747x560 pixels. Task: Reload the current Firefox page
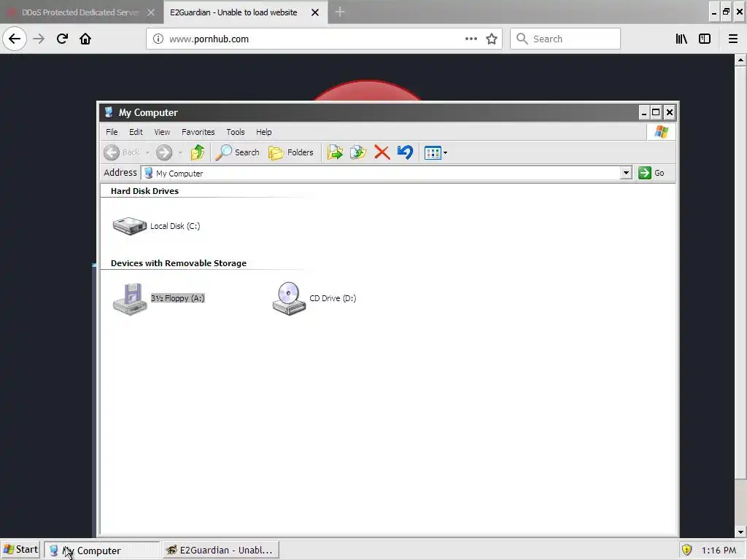[x=62, y=39]
